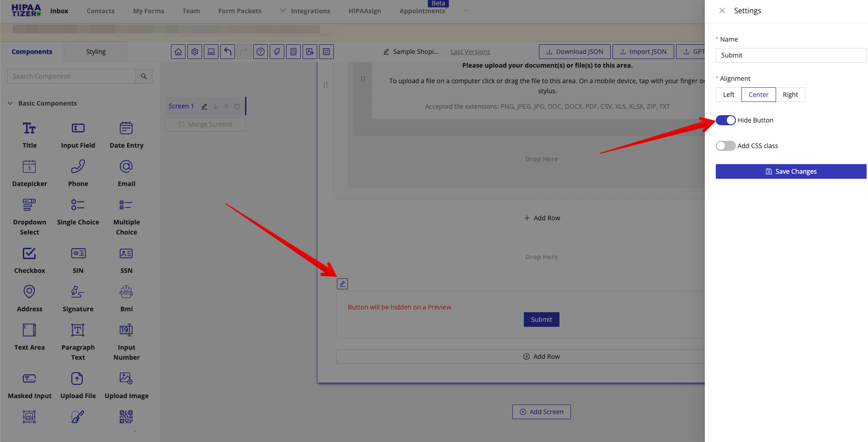This screenshot has height=442, width=868.
Task: Collapse the Basic Components section
Action: (10, 103)
